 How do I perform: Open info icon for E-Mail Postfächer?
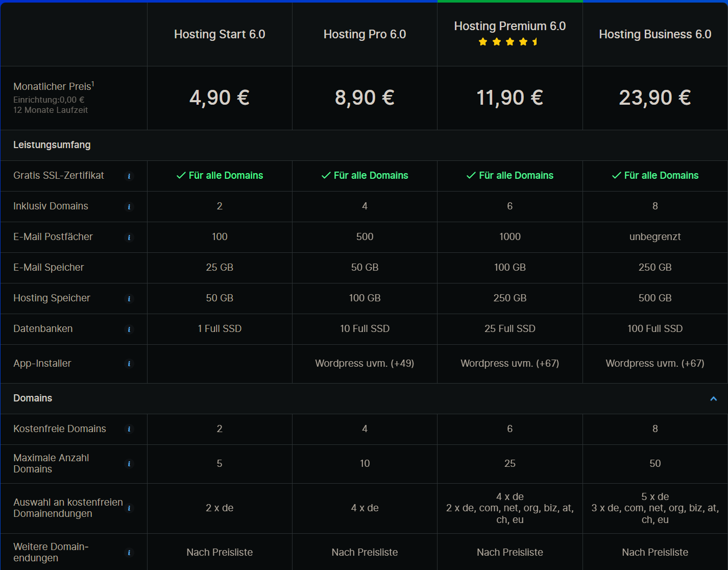coord(129,237)
